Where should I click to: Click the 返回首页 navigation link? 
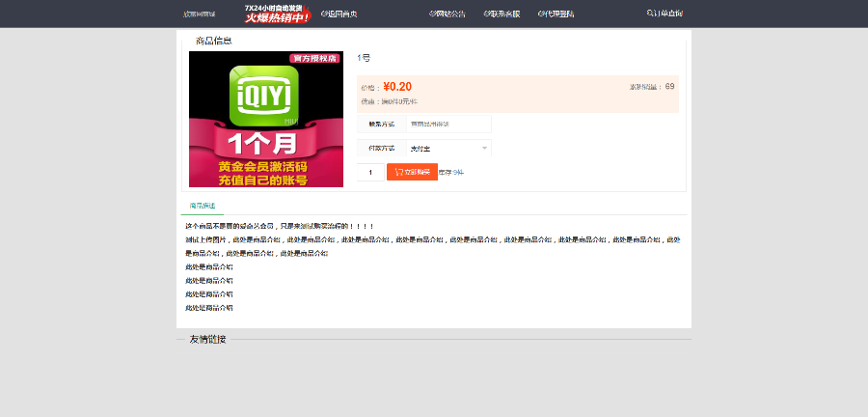(339, 14)
